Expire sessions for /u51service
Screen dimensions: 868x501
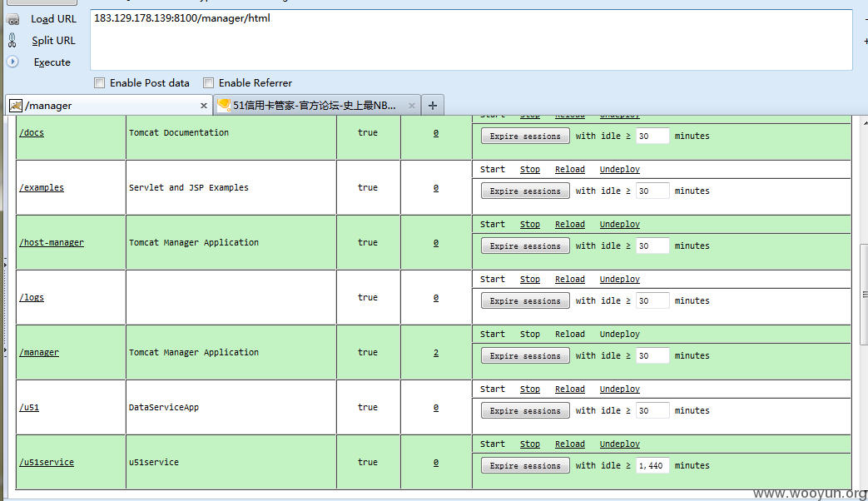pyautogui.click(x=525, y=465)
